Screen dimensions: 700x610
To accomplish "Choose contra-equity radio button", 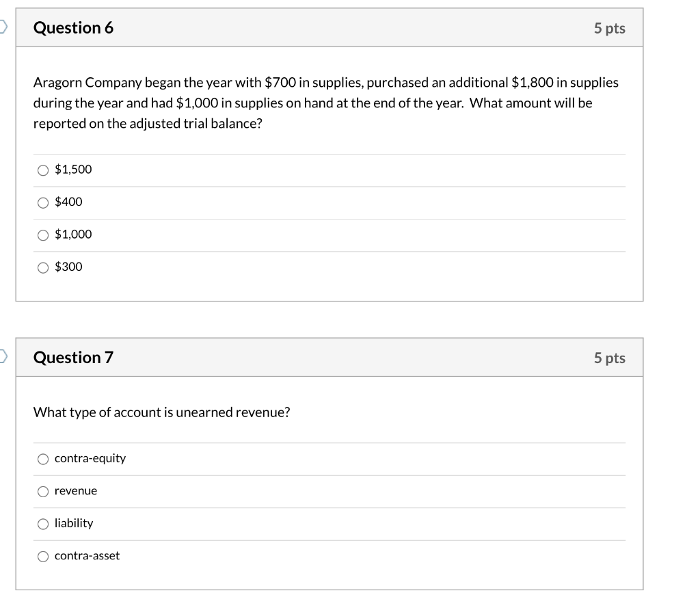I will click(43, 459).
